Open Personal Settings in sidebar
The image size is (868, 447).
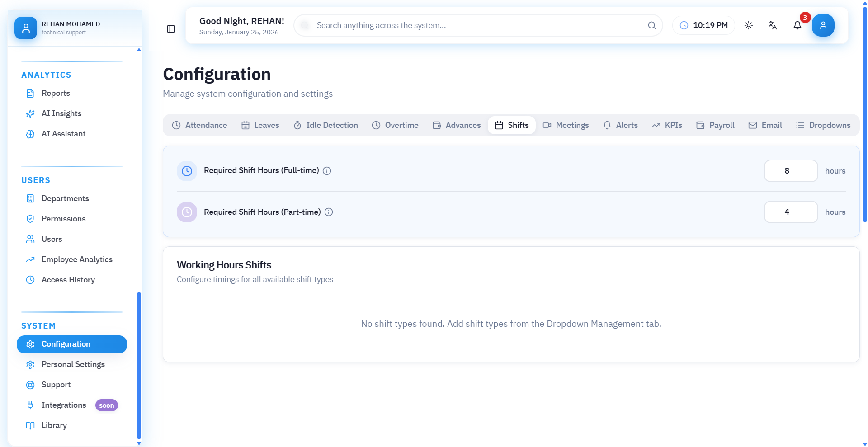pos(73,364)
